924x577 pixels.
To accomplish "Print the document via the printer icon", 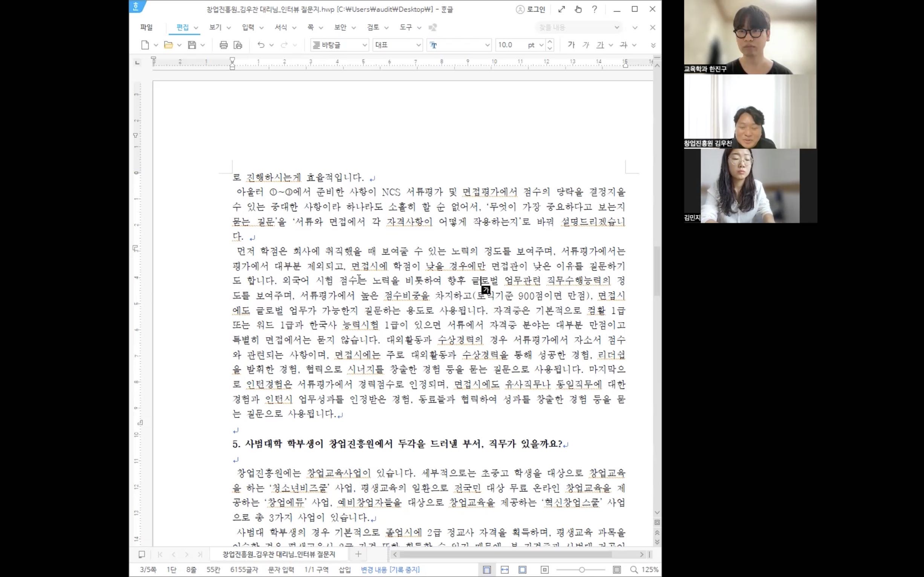I will pos(224,45).
